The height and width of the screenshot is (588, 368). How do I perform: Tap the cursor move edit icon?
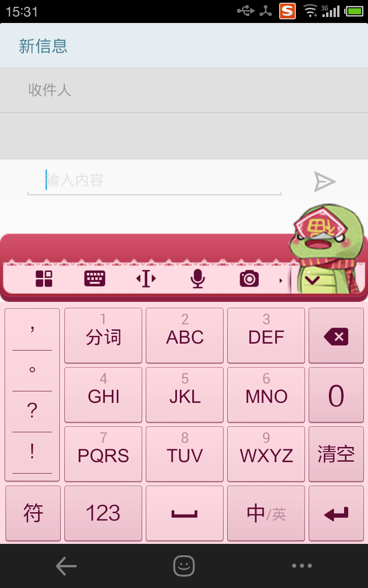point(146,278)
